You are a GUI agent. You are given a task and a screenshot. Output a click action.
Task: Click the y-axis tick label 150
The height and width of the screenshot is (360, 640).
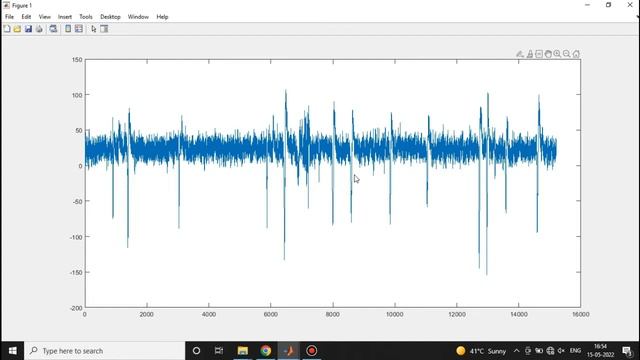tap(77, 60)
